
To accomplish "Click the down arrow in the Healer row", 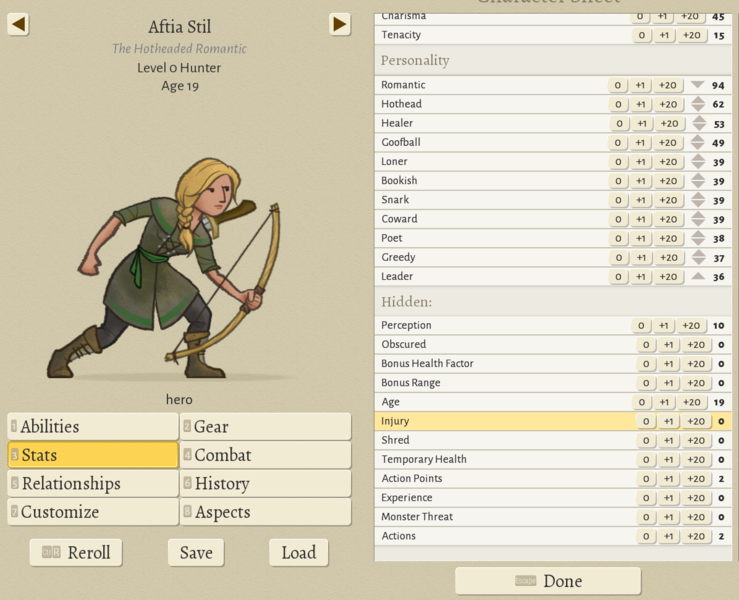I will pyautogui.click(x=698, y=128).
